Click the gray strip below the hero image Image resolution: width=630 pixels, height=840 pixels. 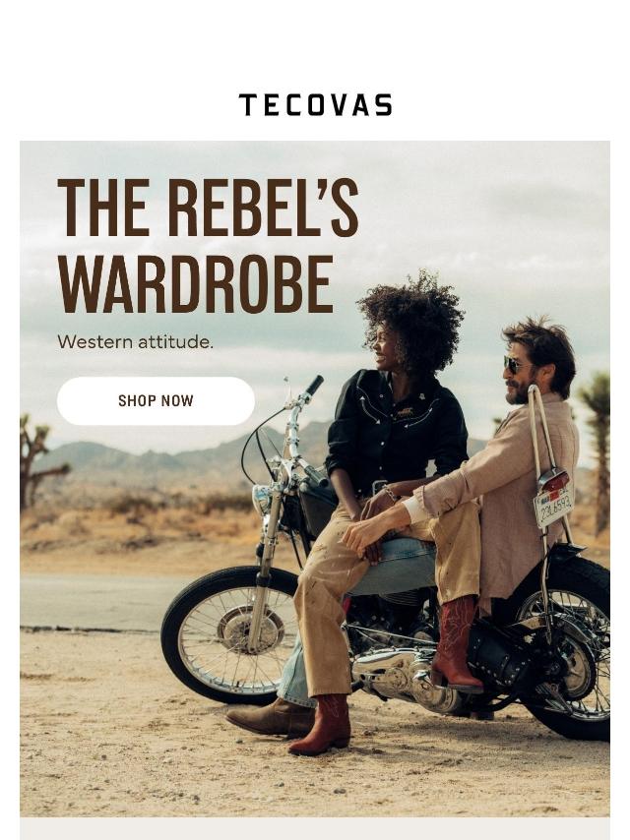coord(315,828)
